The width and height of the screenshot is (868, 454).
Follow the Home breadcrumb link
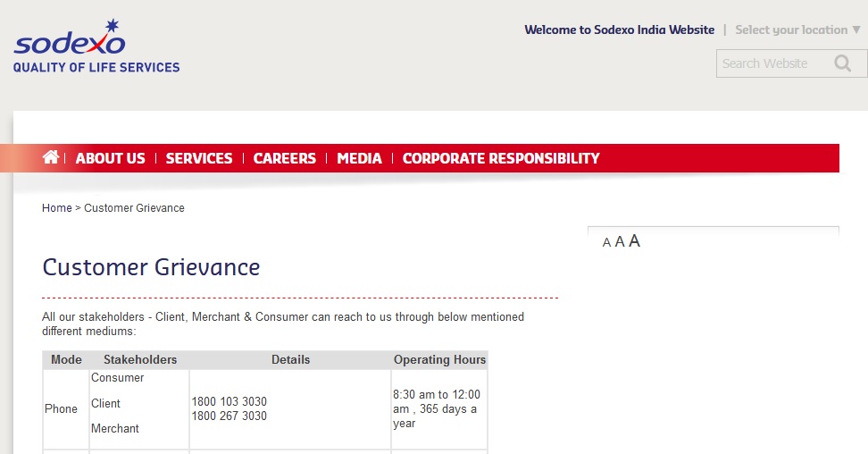57,208
